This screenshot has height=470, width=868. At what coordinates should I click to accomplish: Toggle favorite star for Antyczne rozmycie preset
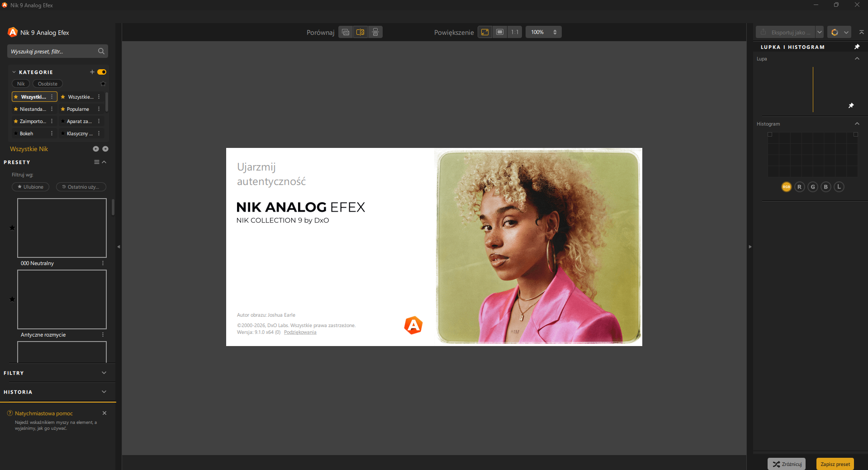point(12,299)
